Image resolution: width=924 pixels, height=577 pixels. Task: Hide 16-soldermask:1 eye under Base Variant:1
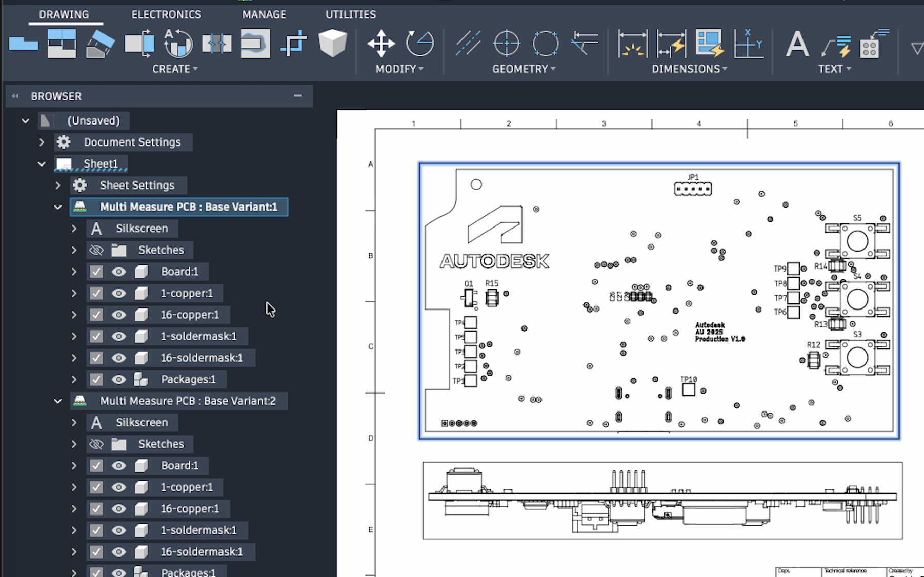coord(118,358)
